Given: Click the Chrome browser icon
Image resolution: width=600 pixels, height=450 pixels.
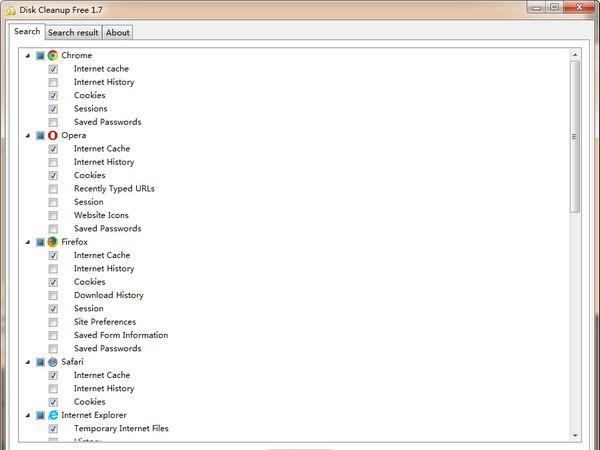Looking at the screenshot, I should point(53,55).
